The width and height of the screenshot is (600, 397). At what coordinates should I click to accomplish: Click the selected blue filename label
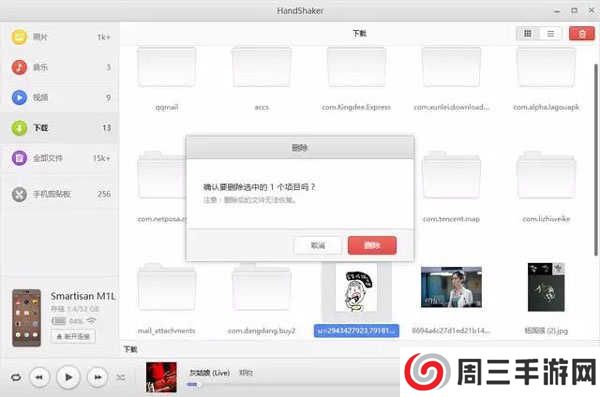356,331
